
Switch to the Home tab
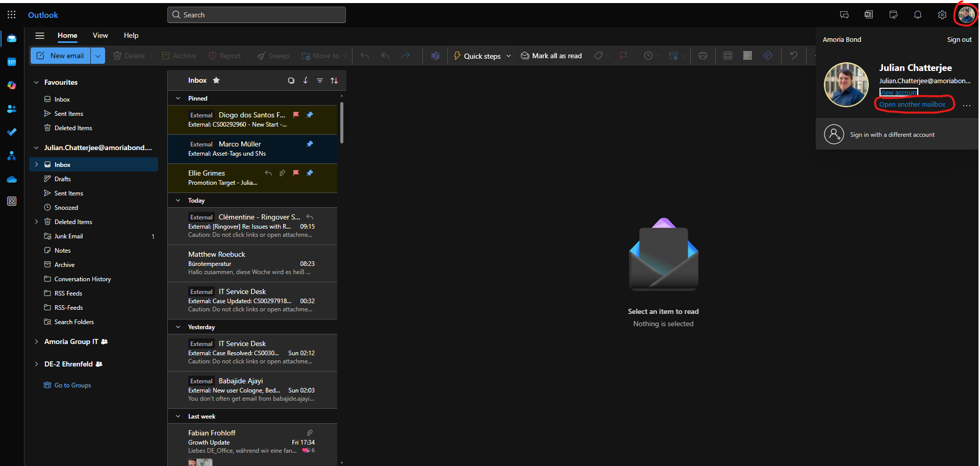pyautogui.click(x=67, y=35)
